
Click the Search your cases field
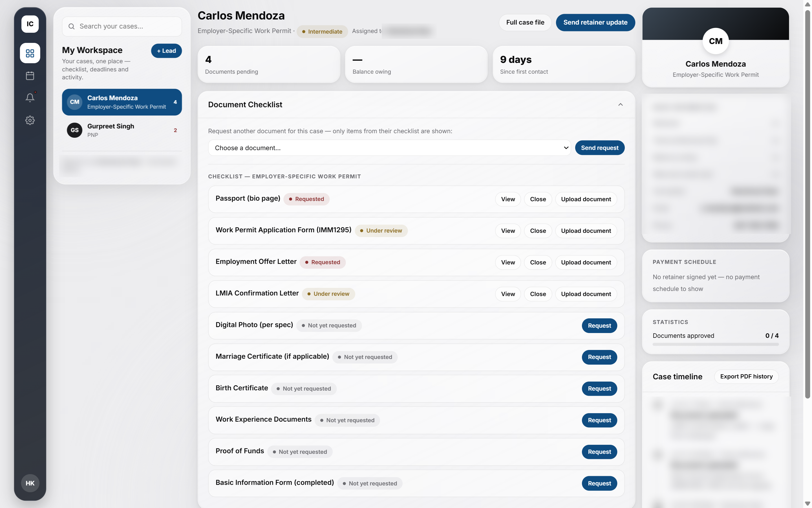pyautogui.click(x=122, y=26)
